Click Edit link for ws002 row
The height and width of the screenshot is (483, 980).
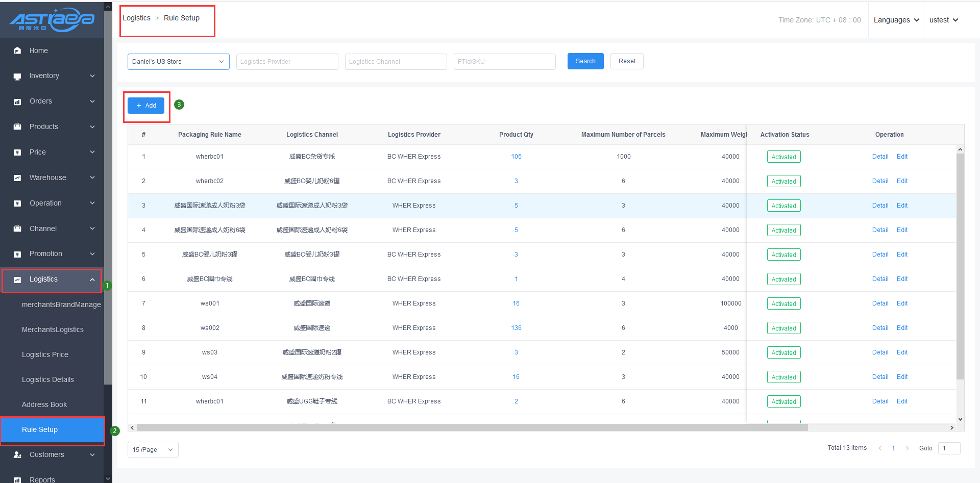(x=902, y=328)
